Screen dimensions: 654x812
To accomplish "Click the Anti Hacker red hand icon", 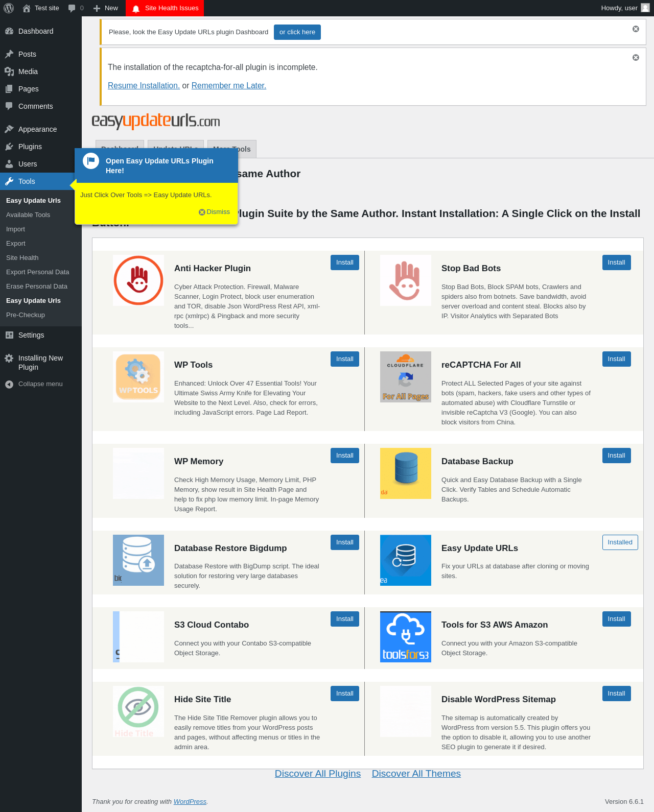I will (x=138, y=280).
